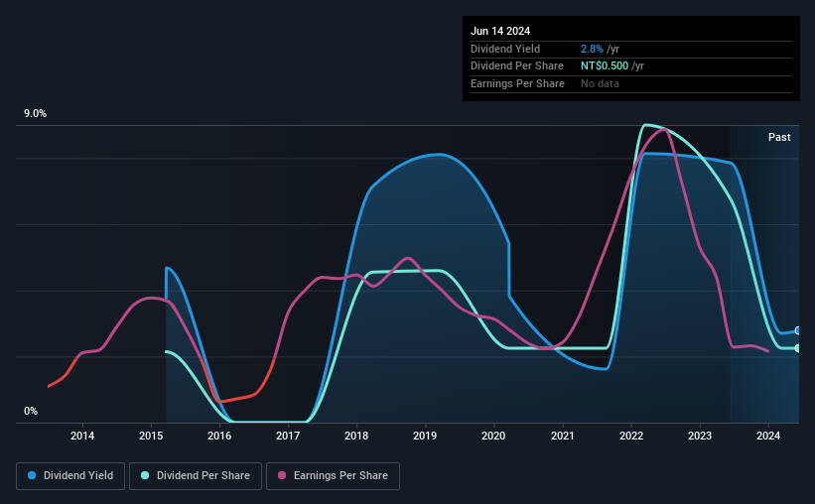Select the 2014 x-axis label
Screen dimensions: 815x504
tap(82, 436)
